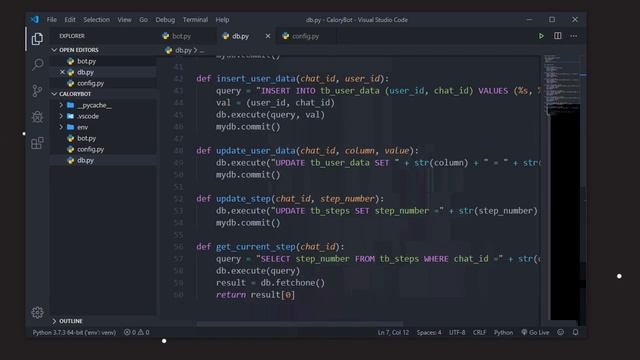Image resolution: width=640 pixels, height=360 pixels.
Task: Open the File menu
Action: click(x=52, y=20)
